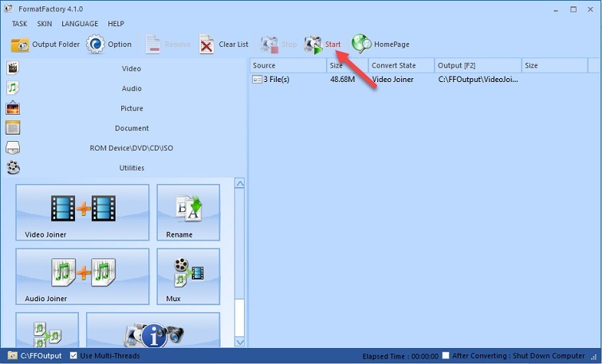This screenshot has height=364, width=602.
Task: Open the Output Folder from toolbar
Action: [x=20, y=45]
